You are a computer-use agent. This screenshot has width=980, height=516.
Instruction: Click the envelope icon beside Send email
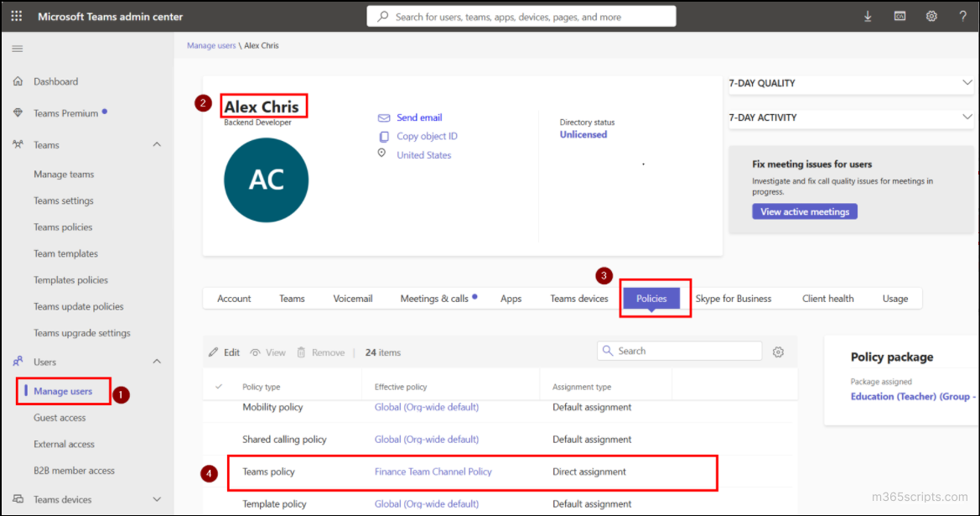pos(384,117)
